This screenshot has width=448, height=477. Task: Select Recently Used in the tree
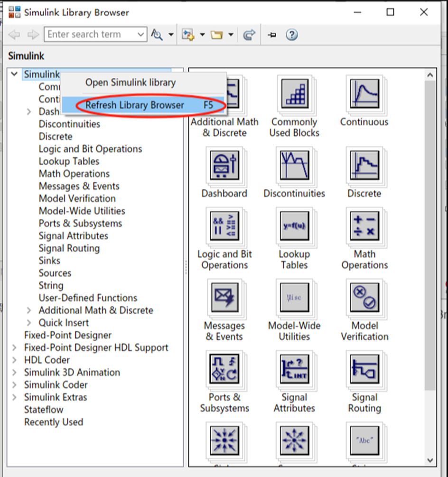pos(54,422)
